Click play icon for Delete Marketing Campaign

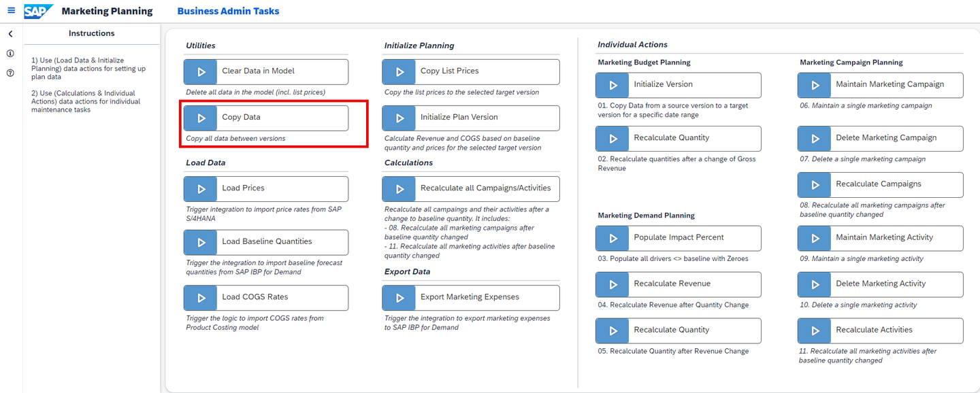click(815, 138)
